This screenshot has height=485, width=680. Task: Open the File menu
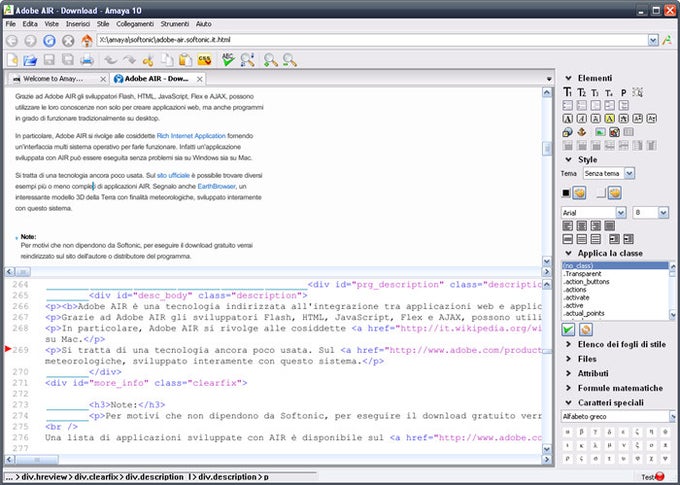(10, 24)
